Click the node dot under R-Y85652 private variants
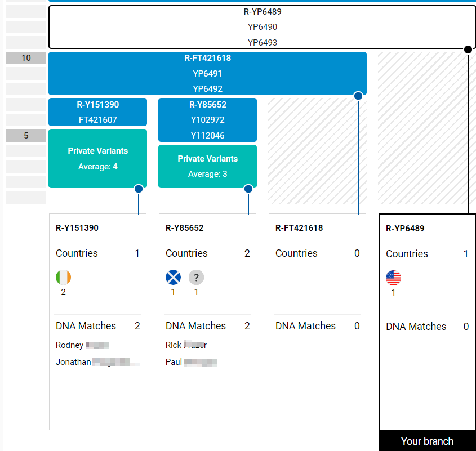476x451 pixels. click(248, 189)
